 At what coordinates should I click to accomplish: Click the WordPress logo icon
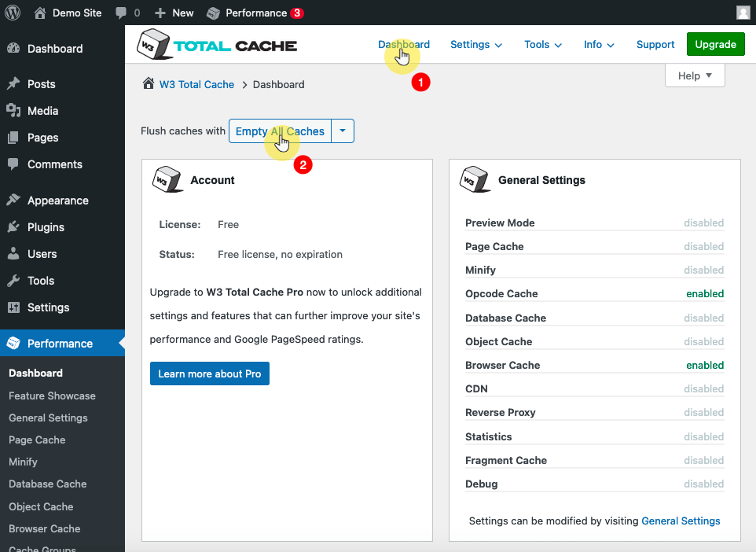[x=13, y=13]
